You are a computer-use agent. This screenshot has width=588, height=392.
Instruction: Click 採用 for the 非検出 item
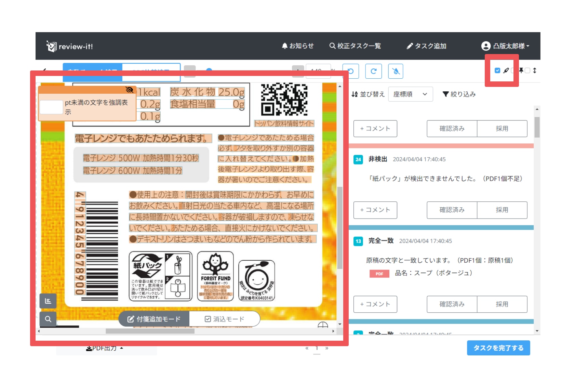(502, 210)
